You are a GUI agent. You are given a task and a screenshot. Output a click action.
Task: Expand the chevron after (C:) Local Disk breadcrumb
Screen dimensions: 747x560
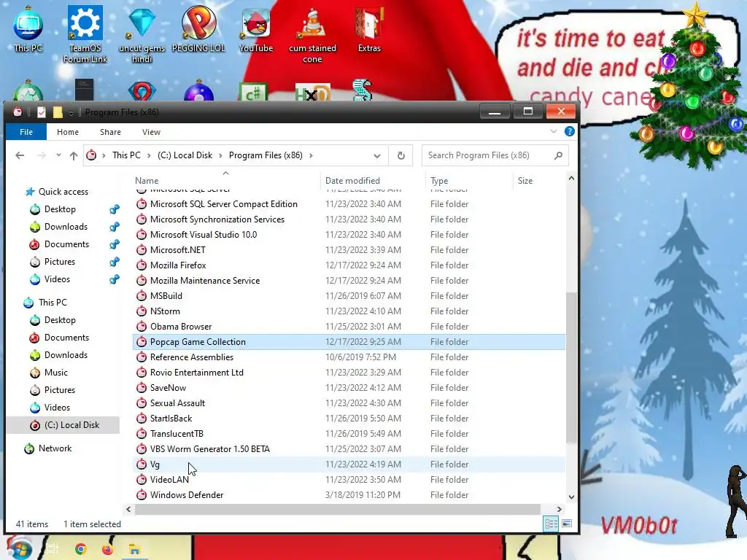(220, 155)
